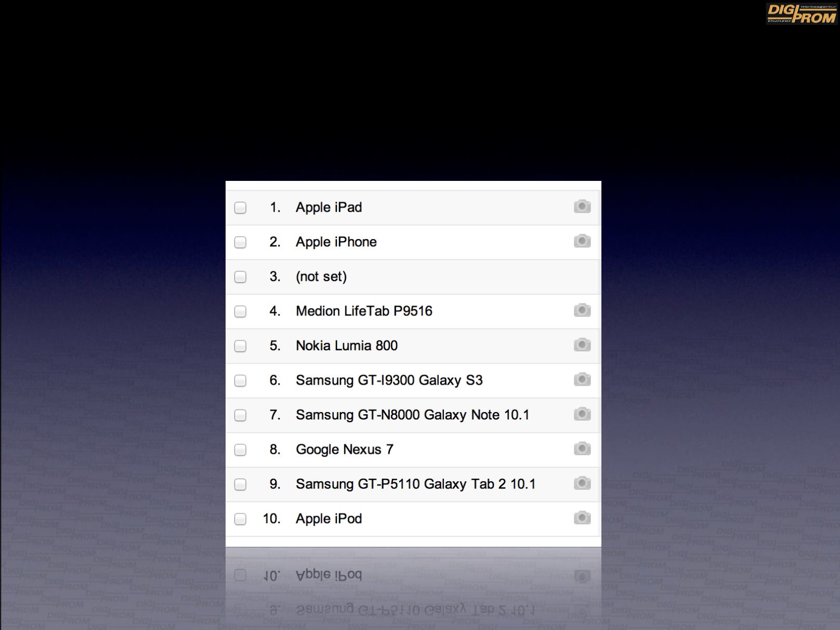Tick the checkbox for Google Nexus 7

(x=240, y=450)
